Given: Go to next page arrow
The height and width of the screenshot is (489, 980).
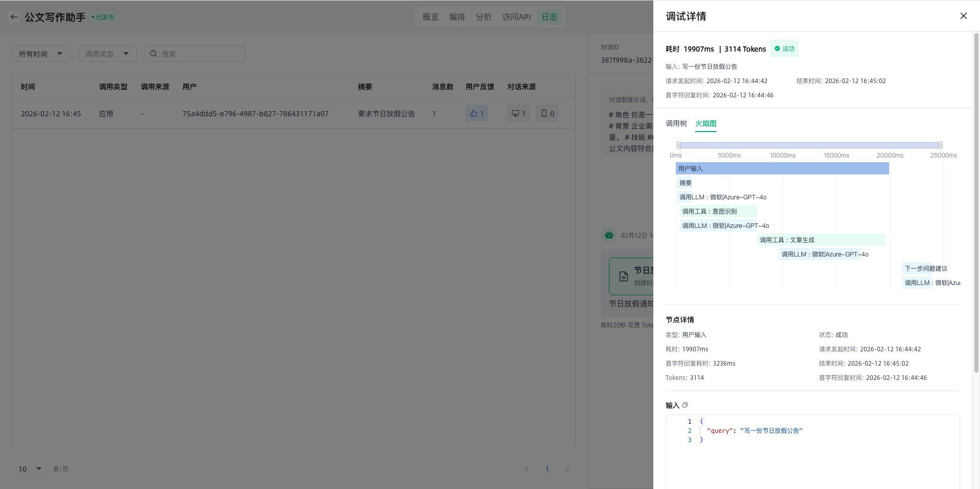Looking at the screenshot, I should tap(567, 469).
